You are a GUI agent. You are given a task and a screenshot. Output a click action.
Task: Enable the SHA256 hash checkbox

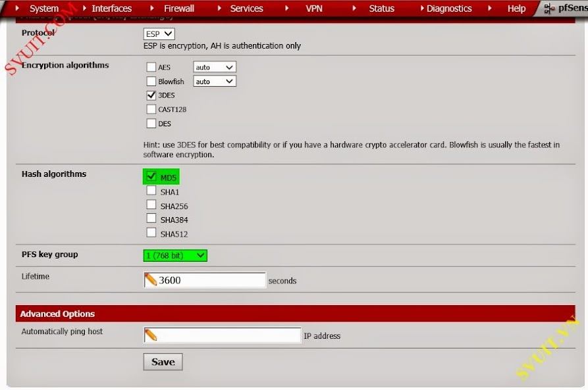pos(151,205)
